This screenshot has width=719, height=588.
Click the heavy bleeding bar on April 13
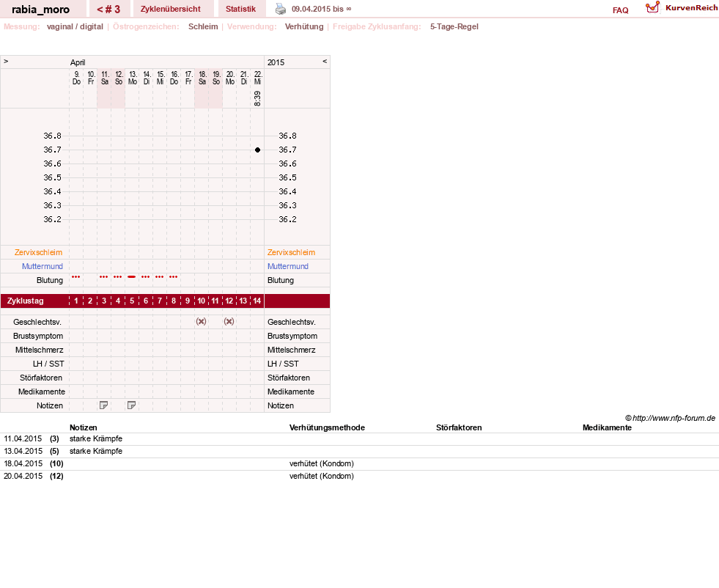click(x=132, y=277)
